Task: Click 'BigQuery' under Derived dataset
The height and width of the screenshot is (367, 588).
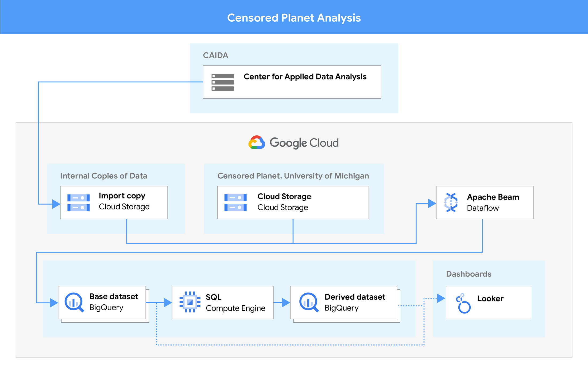Action: (342, 308)
